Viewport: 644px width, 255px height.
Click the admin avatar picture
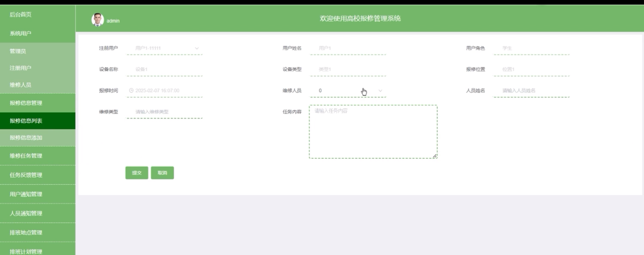[x=98, y=20]
